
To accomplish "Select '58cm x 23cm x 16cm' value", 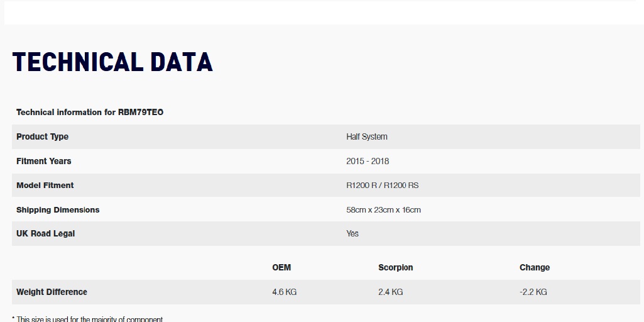I will tap(384, 209).
